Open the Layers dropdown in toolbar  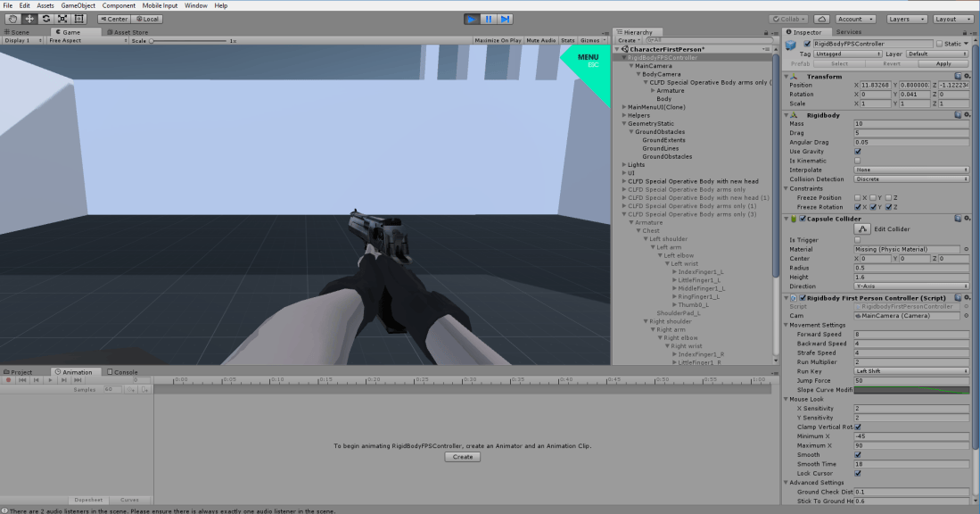906,19
